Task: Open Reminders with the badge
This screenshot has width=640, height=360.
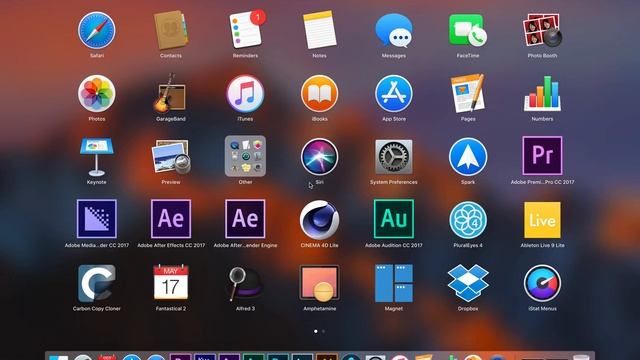Action: pos(246,30)
